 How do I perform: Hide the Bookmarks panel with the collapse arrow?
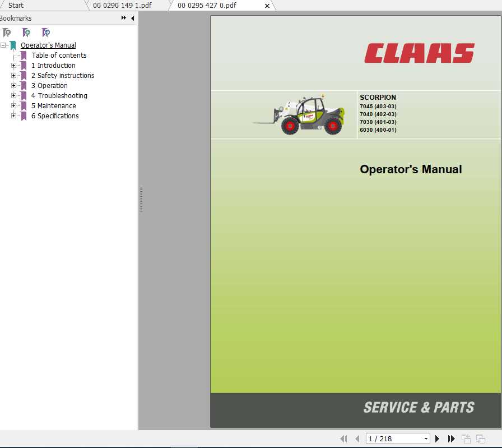[132, 18]
